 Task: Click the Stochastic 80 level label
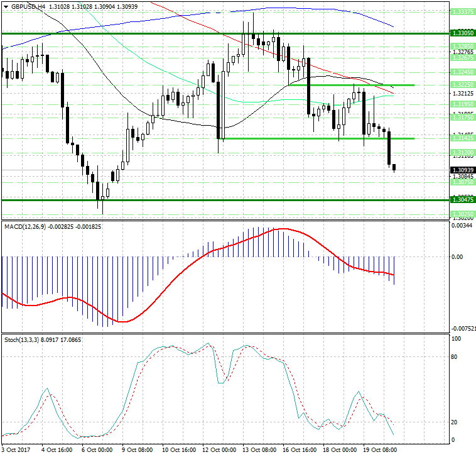point(455,356)
